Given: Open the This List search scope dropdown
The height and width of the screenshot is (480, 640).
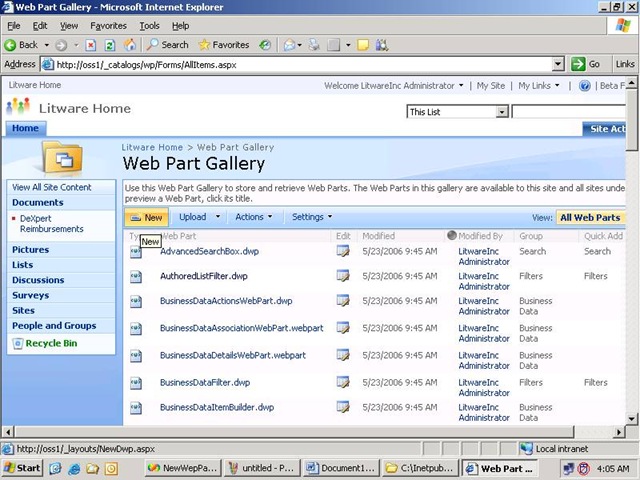Looking at the screenshot, I should click(502, 112).
